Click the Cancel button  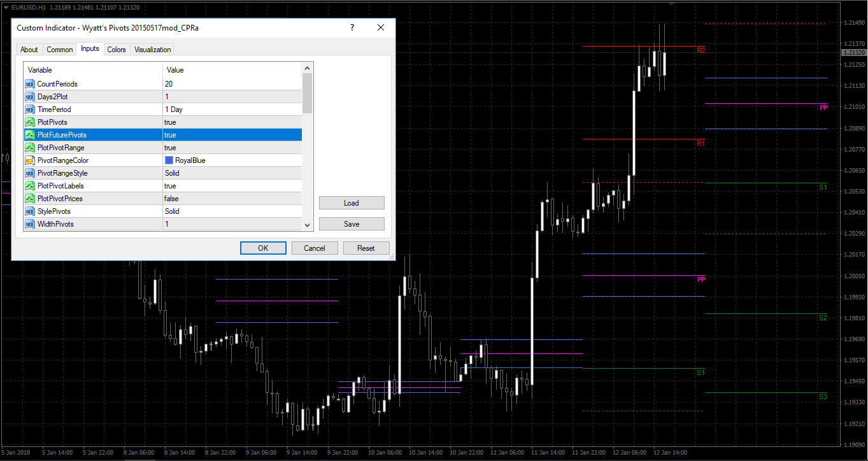(315, 248)
